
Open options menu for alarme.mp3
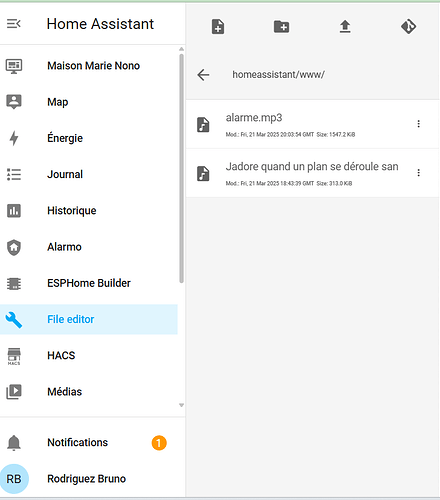coord(418,124)
